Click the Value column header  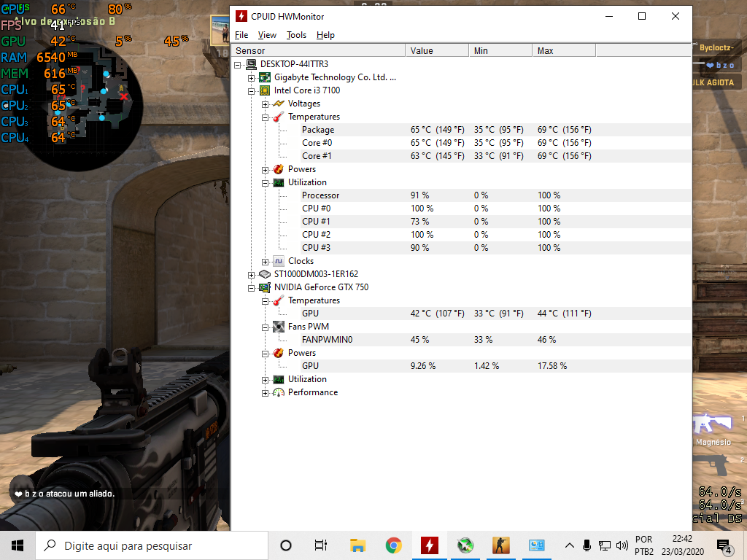437,50
